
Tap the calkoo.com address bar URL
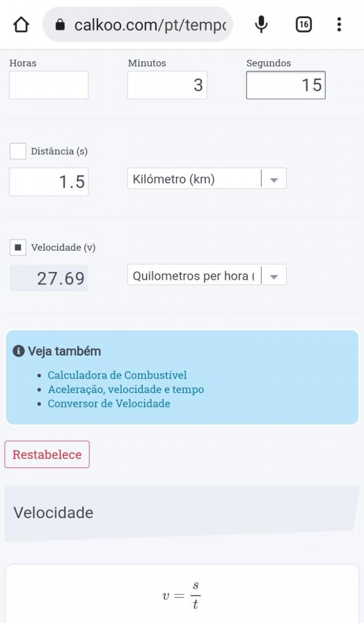[150, 24]
